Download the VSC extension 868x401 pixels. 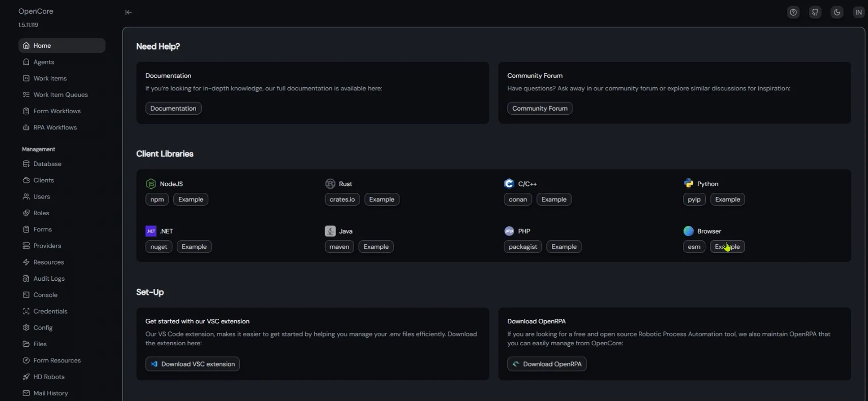[193, 364]
